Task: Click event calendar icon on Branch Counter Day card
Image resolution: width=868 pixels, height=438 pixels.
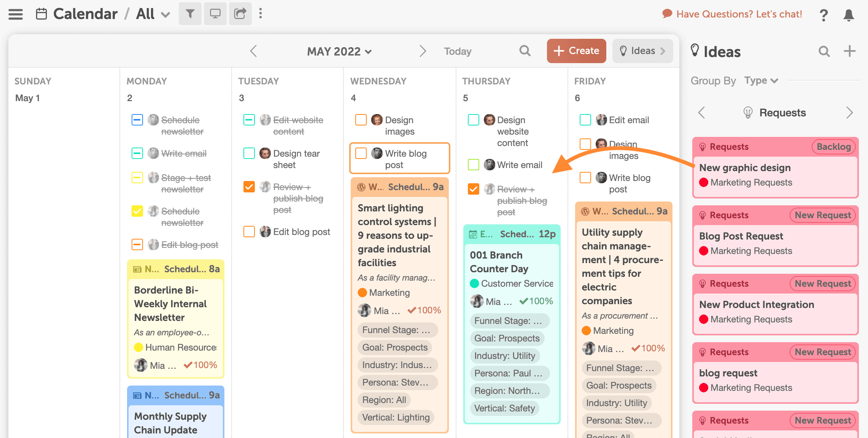Action: pos(473,234)
